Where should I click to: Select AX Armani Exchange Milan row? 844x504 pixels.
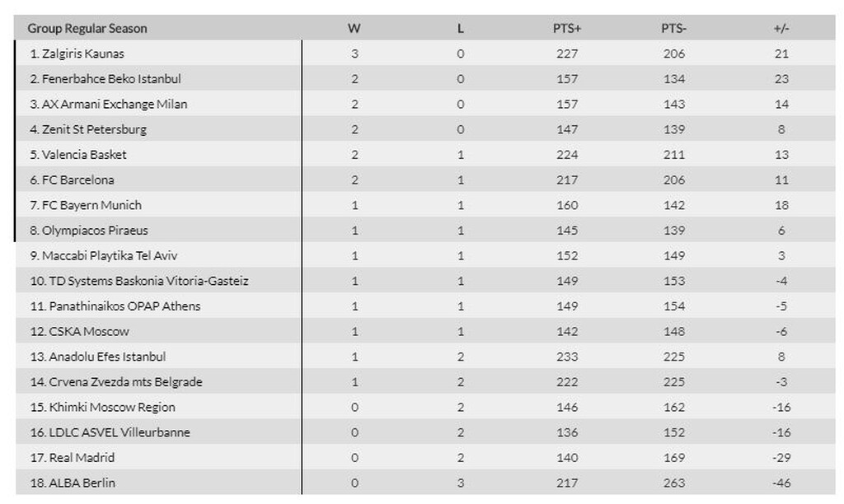(x=108, y=105)
